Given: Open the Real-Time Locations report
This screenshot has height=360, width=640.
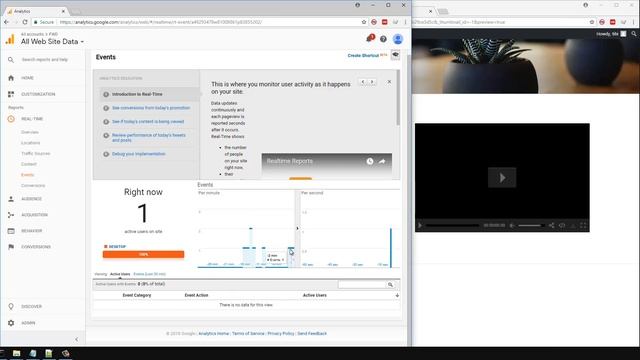Looking at the screenshot, I should (31, 143).
